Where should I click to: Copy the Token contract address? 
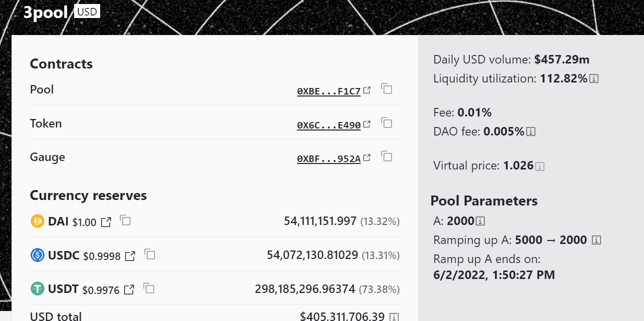(387, 123)
